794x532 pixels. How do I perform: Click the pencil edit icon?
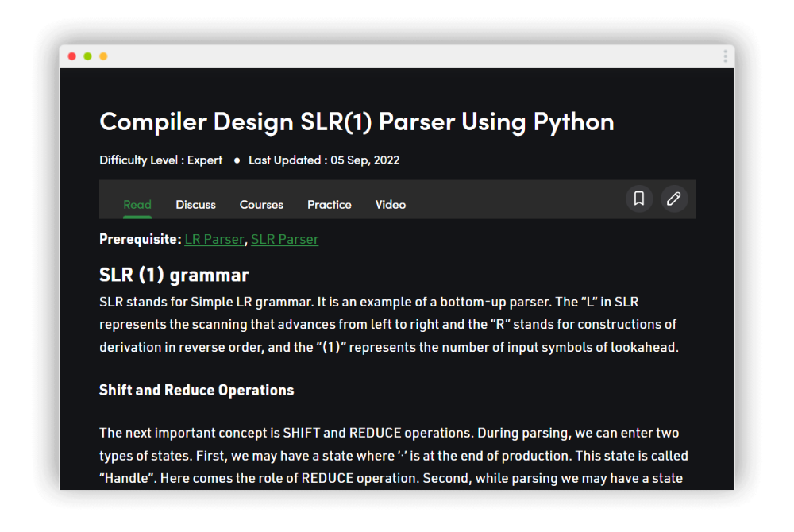pyautogui.click(x=674, y=199)
